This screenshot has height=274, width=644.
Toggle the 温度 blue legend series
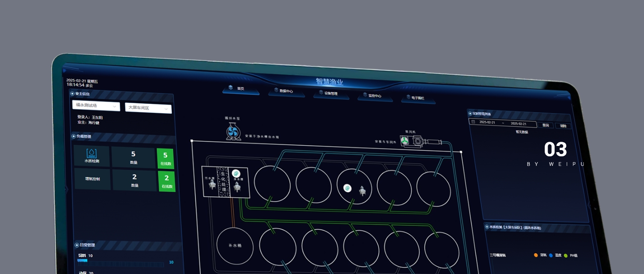click(x=551, y=255)
